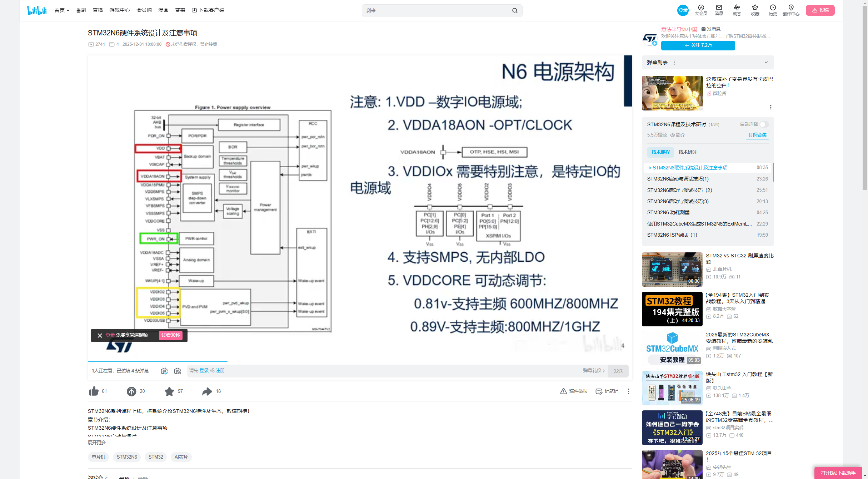868x479 pixels.
Task: Follow uploader via 关注 7.2万 button
Action: [x=698, y=45]
